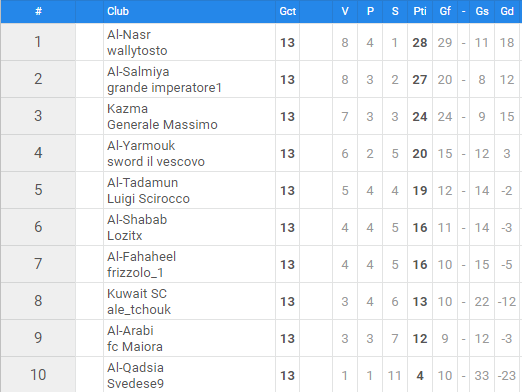Click the Gd column header
This screenshot has width=522, height=392.
pyautogui.click(x=507, y=11)
